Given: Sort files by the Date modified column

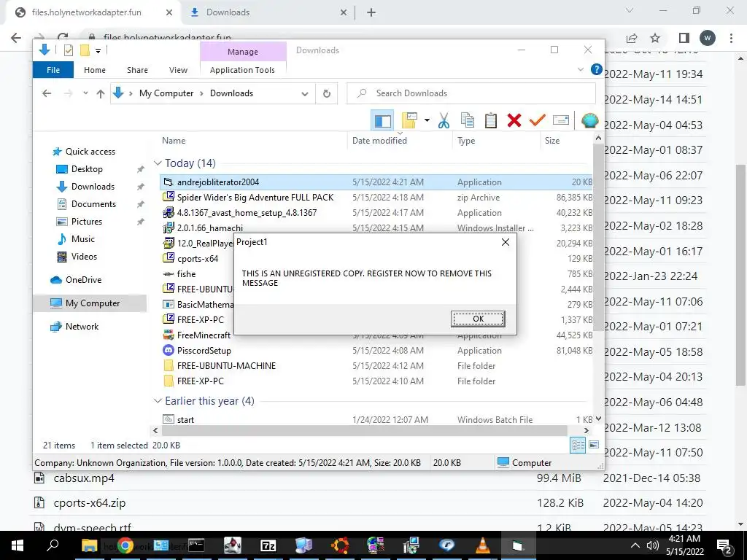Looking at the screenshot, I should pyautogui.click(x=379, y=141).
